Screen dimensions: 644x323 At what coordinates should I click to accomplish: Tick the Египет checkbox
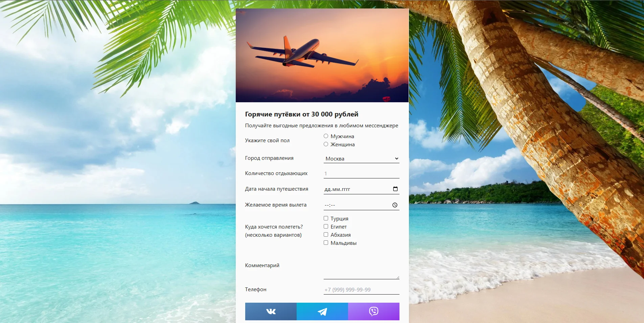326,227
